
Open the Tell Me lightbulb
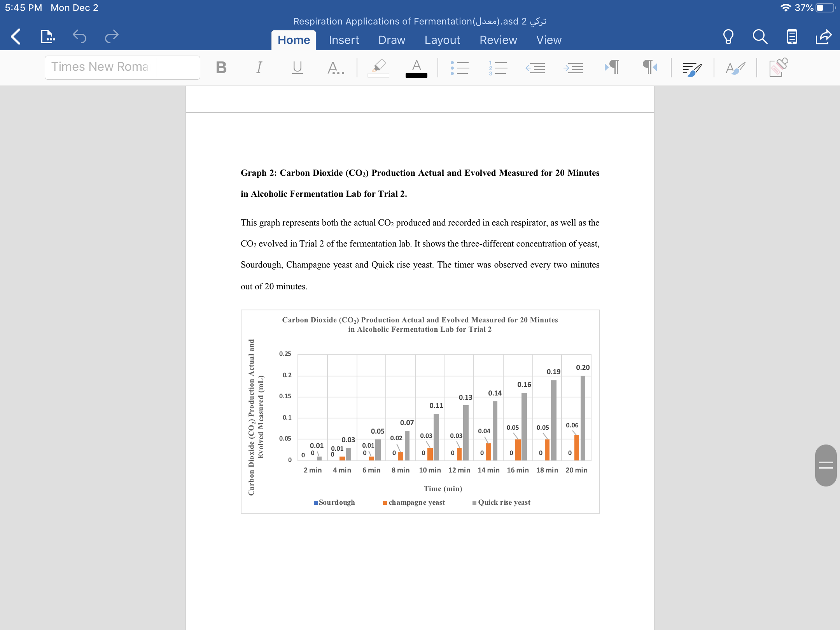[728, 37]
